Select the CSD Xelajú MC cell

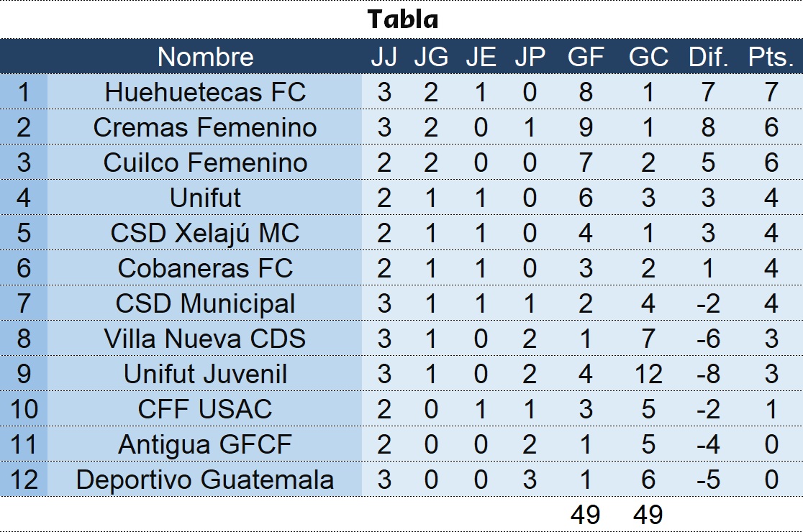pyautogui.click(x=205, y=233)
